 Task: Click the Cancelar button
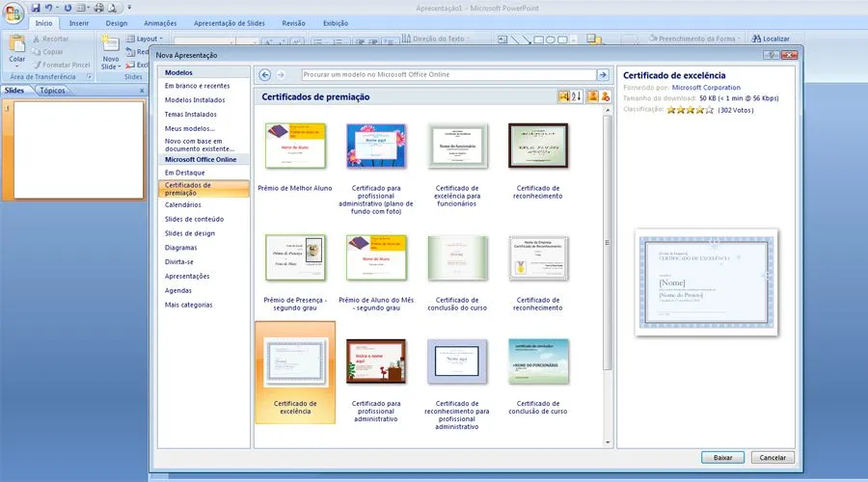(x=773, y=458)
